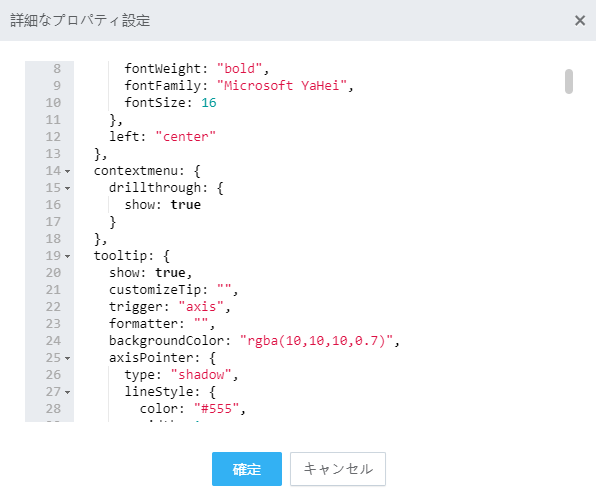Click the fontWeight property name

[x=163, y=69]
